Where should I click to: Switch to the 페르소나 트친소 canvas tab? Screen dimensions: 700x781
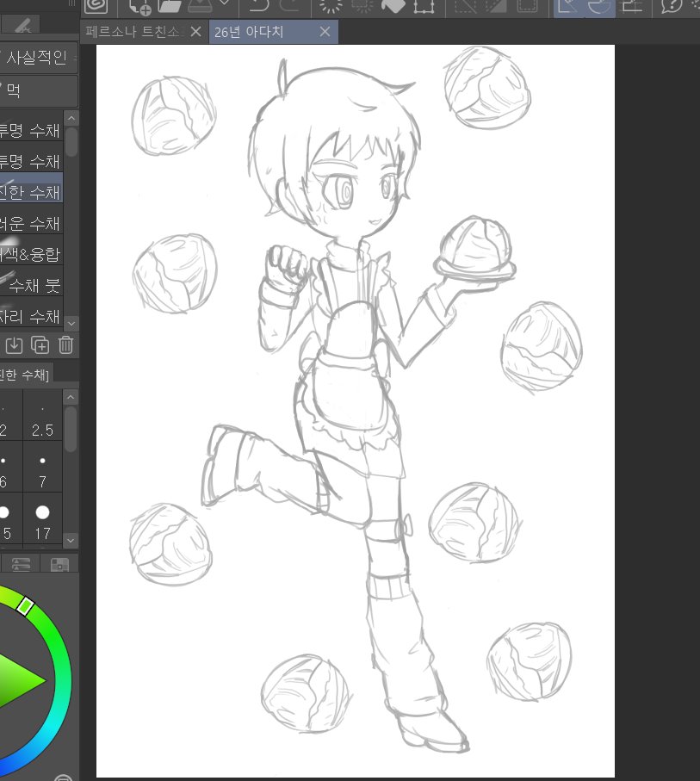point(133,32)
